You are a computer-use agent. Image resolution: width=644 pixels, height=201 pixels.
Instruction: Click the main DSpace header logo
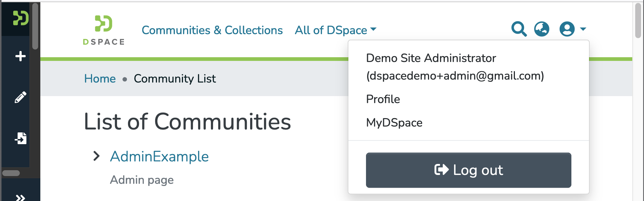pyautogui.click(x=104, y=30)
